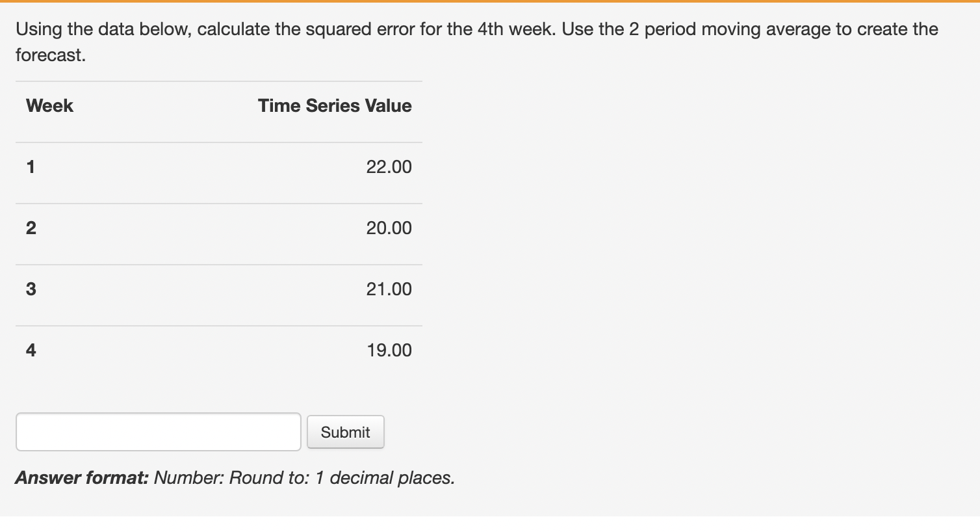Select the Week column header
The height and width of the screenshot is (532, 980).
pos(49,105)
